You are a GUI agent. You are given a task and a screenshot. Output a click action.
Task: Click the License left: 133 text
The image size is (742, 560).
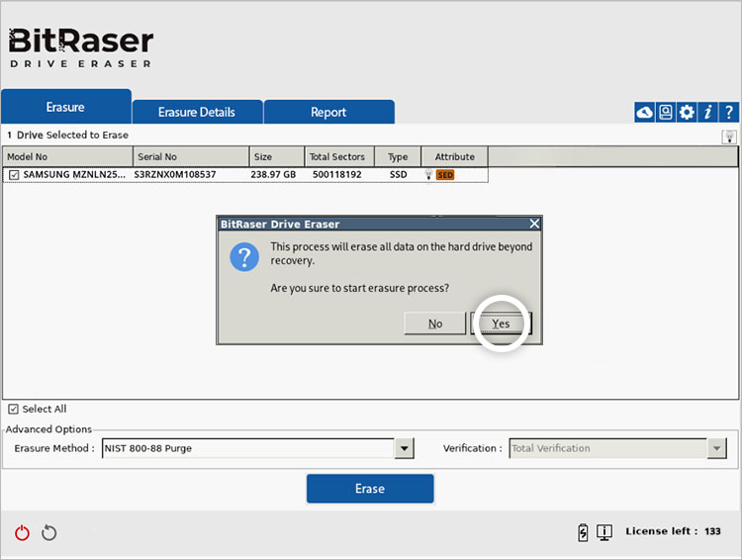coord(673,531)
